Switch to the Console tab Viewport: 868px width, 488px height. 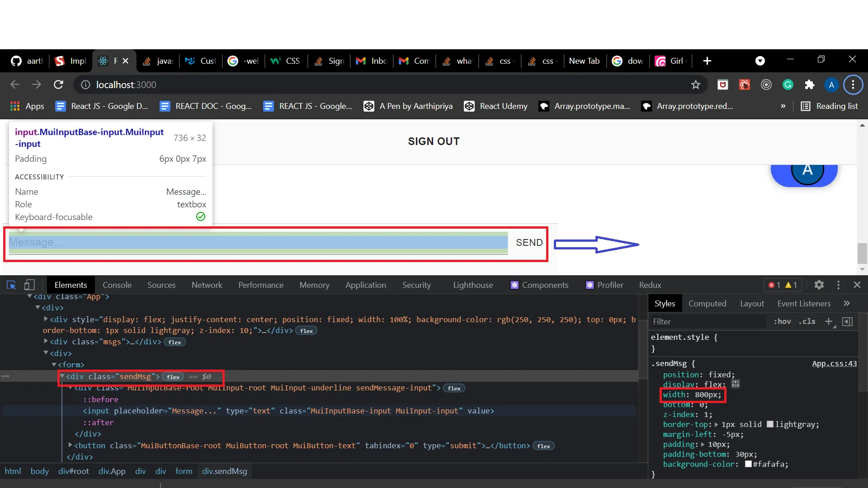click(x=117, y=285)
